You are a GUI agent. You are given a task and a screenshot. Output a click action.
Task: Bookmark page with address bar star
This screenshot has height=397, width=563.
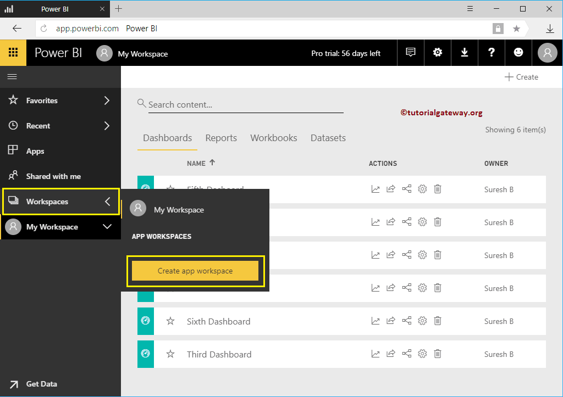click(x=516, y=28)
